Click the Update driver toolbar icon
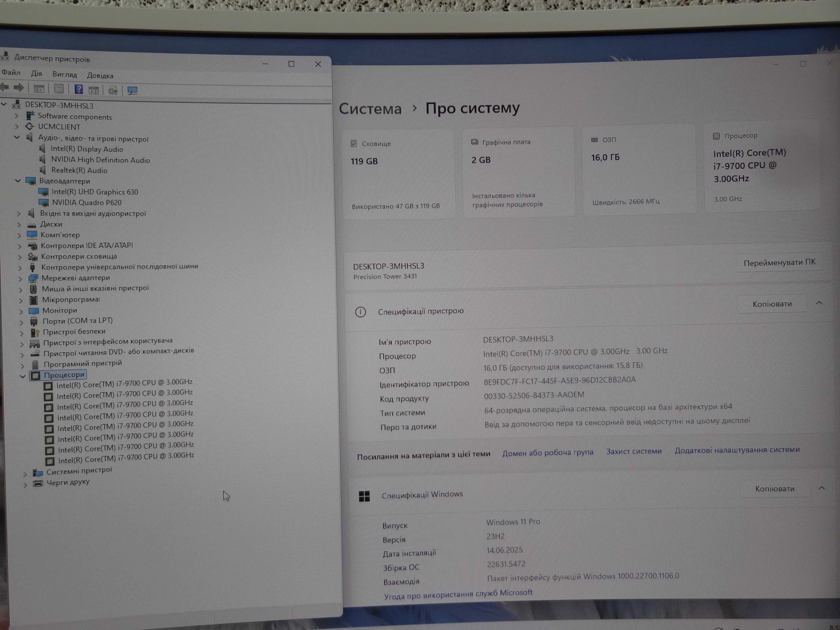 pos(113,90)
